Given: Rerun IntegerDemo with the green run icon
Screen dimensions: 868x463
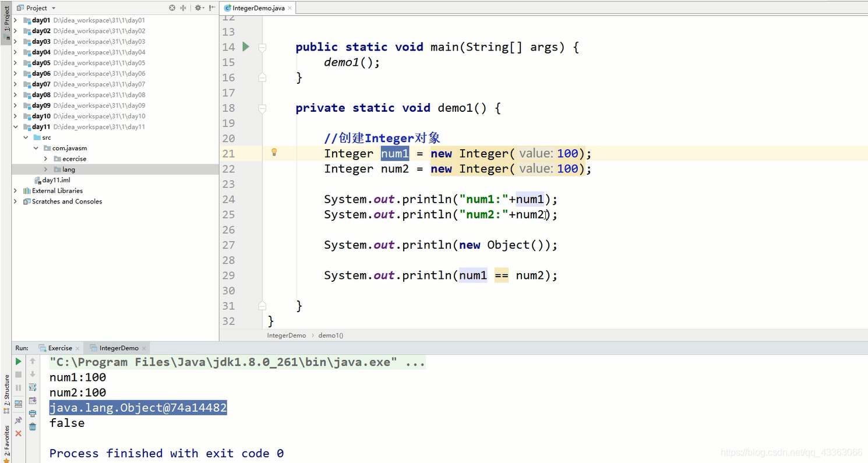Looking at the screenshot, I should pyautogui.click(x=18, y=362).
